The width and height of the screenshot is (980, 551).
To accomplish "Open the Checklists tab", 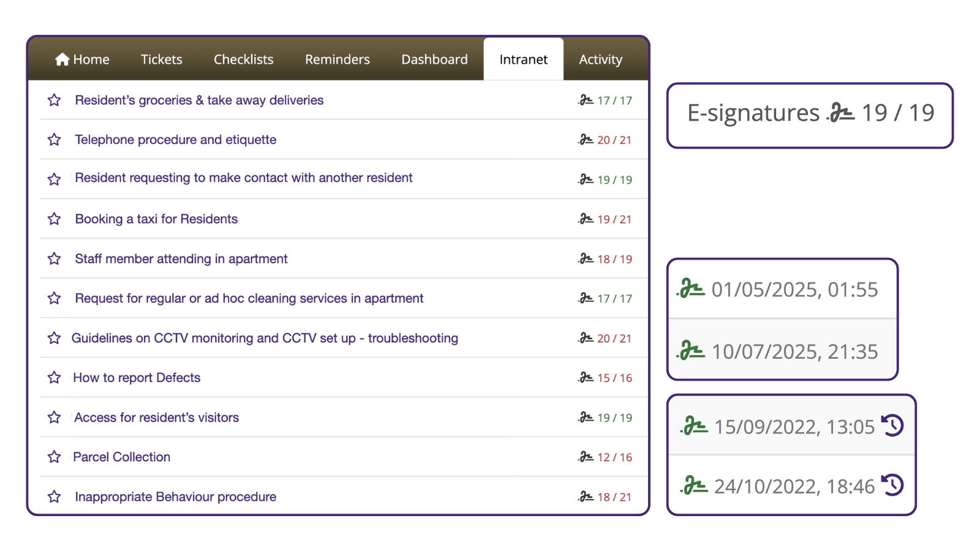I will (243, 59).
